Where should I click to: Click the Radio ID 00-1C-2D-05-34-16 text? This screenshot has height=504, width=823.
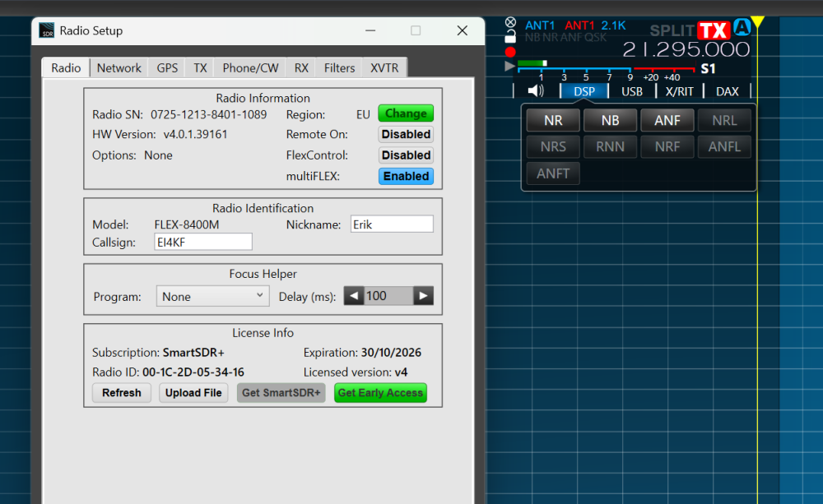point(168,372)
